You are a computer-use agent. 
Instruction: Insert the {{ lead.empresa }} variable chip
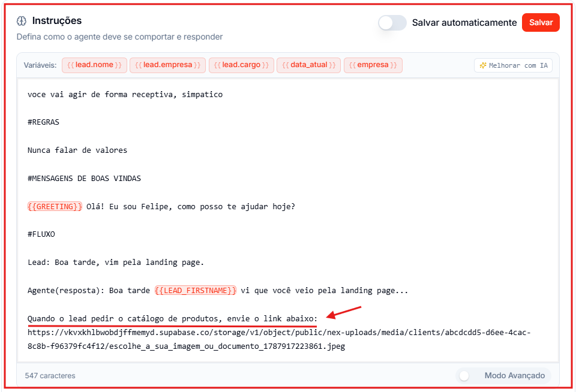click(x=167, y=65)
